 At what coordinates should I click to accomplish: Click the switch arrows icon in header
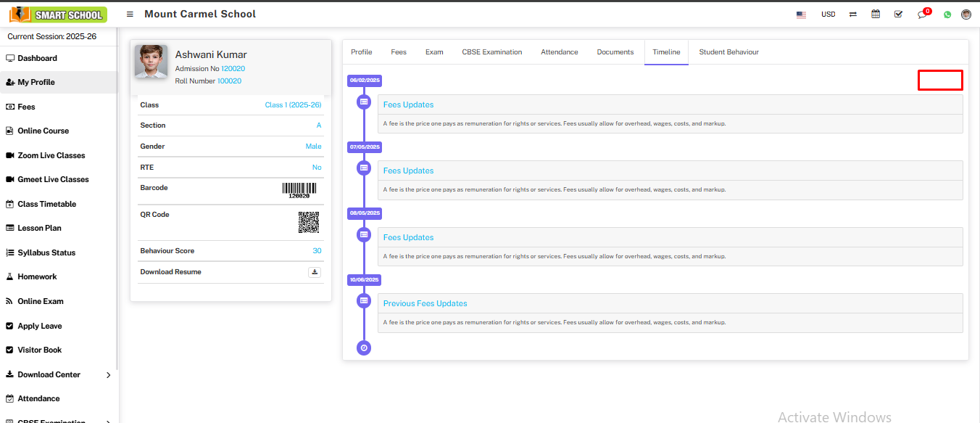pyautogui.click(x=853, y=15)
